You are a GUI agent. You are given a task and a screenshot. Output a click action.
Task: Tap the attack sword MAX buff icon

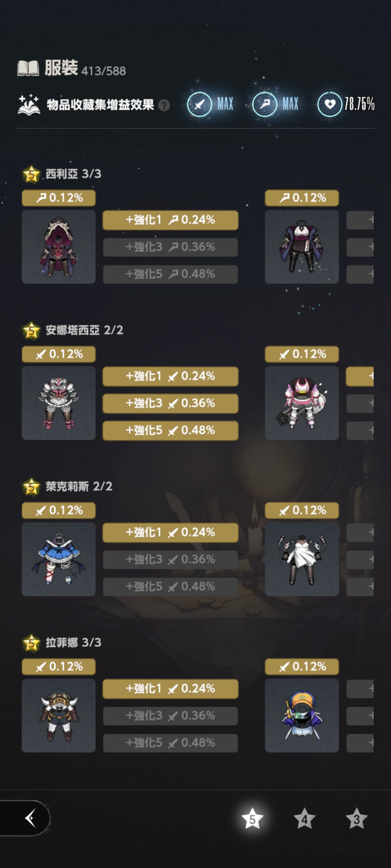[x=199, y=104]
